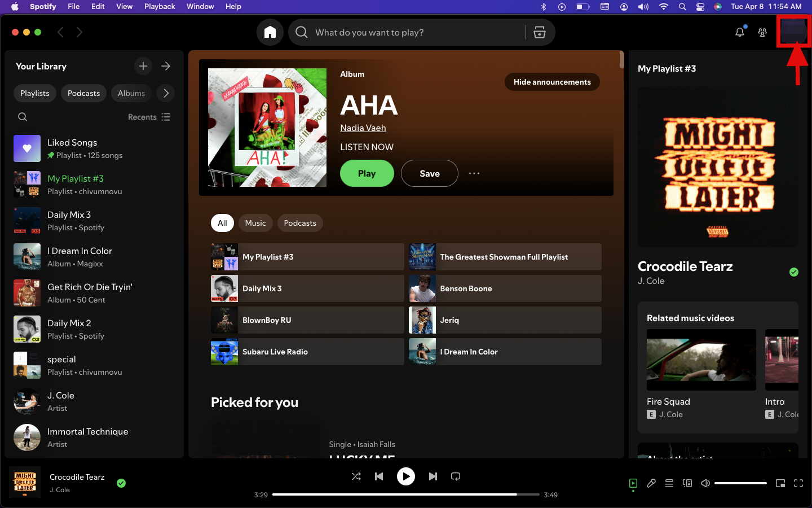Open the Jeriq tile

pyautogui.click(x=505, y=320)
